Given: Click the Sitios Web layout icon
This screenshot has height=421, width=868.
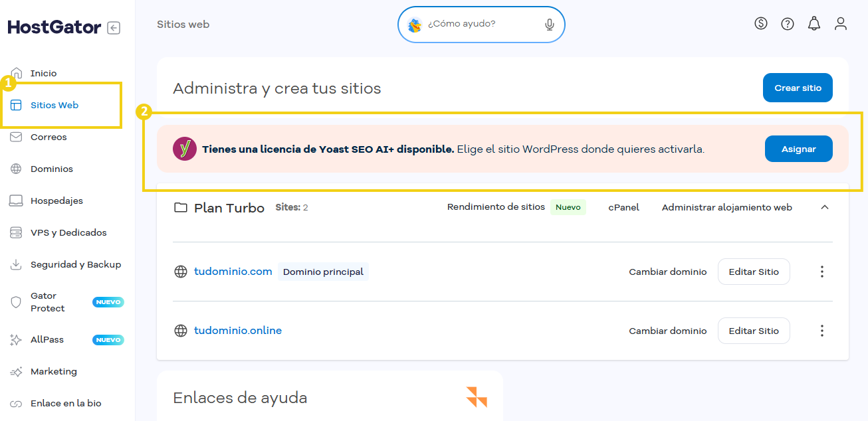Looking at the screenshot, I should coord(17,105).
